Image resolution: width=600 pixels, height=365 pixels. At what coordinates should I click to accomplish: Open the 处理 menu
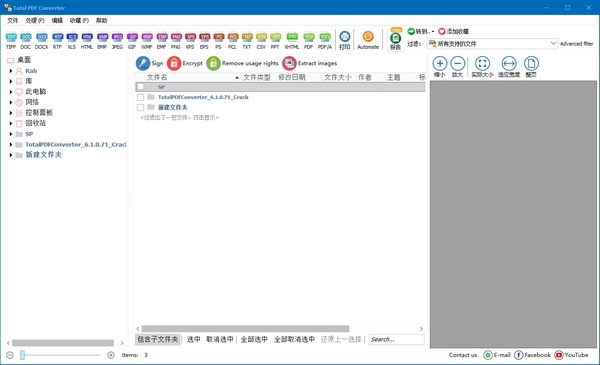[35, 20]
